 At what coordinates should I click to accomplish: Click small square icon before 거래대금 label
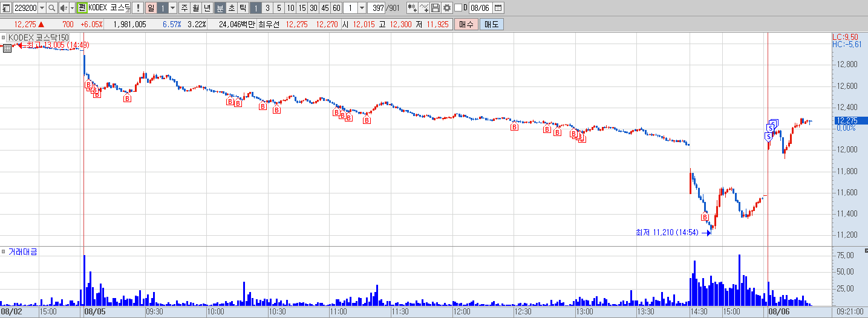point(4,251)
